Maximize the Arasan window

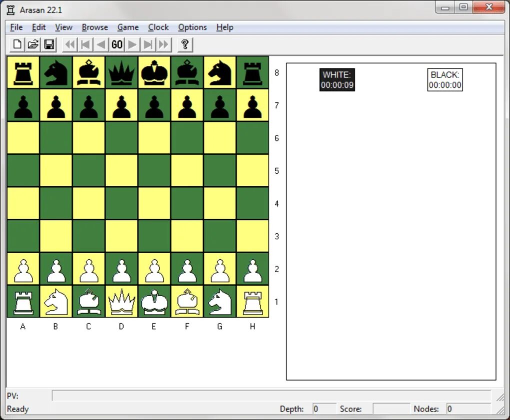pyautogui.click(x=464, y=7)
